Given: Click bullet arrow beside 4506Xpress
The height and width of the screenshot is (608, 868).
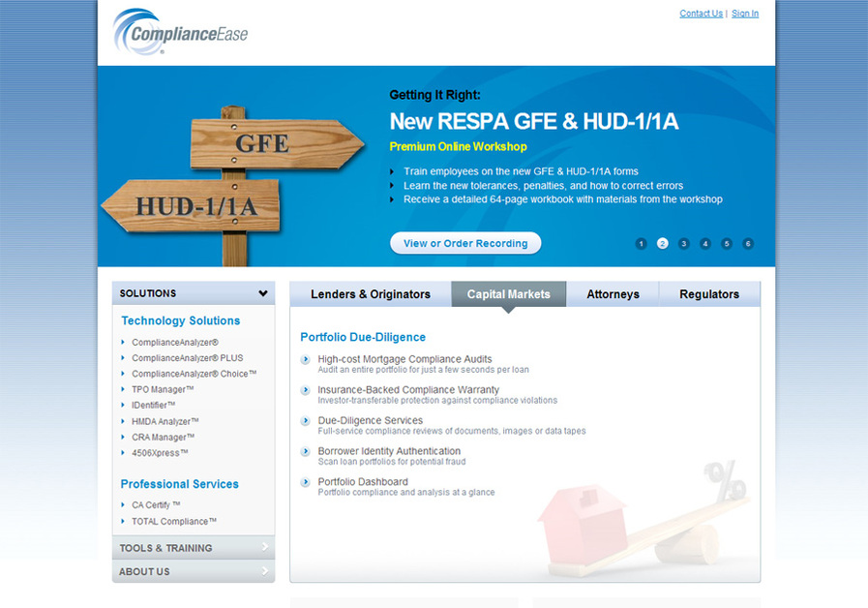Looking at the screenshot, I should coord(123,452).
